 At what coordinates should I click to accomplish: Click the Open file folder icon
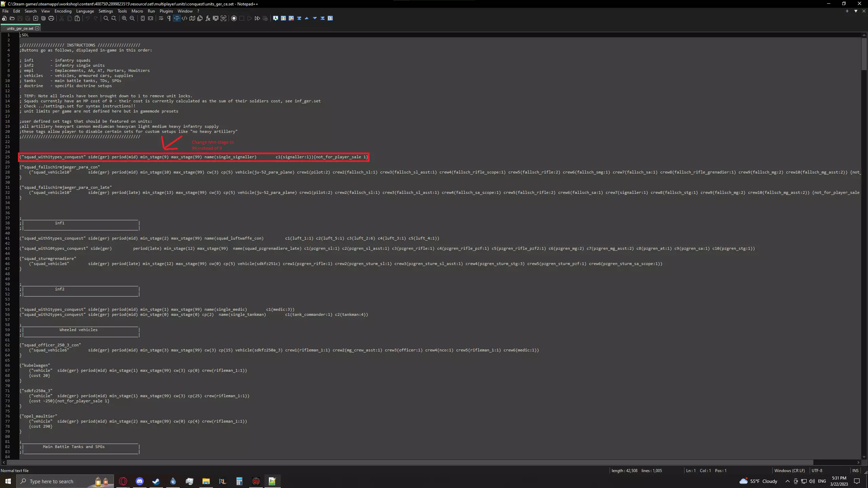12,18
